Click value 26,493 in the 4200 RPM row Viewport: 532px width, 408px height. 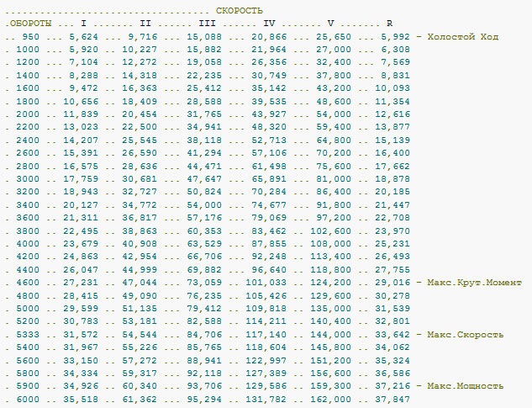[x=392, y=257]
